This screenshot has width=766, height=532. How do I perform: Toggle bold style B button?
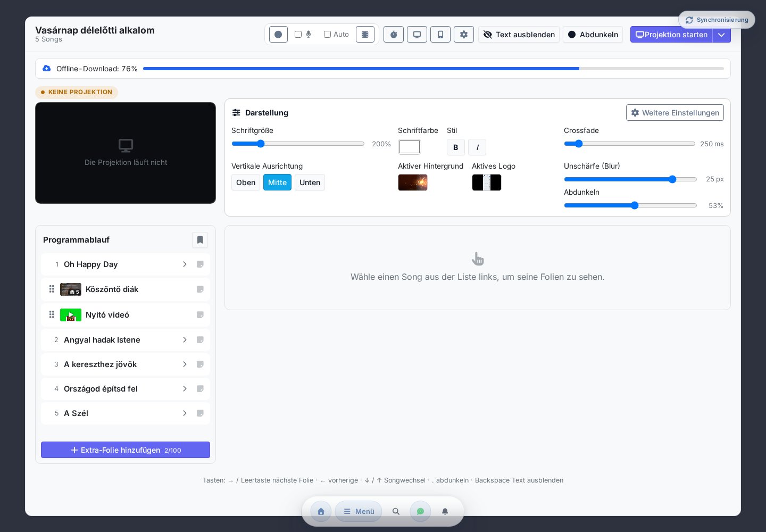click(x=455, y=147)
